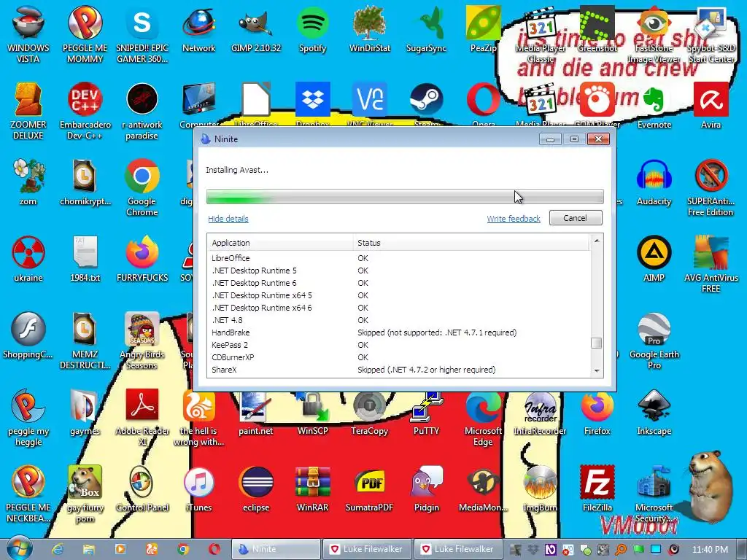Cancel the Ninite installation
This screenshot has height=560, width=747.
[576, 217]
